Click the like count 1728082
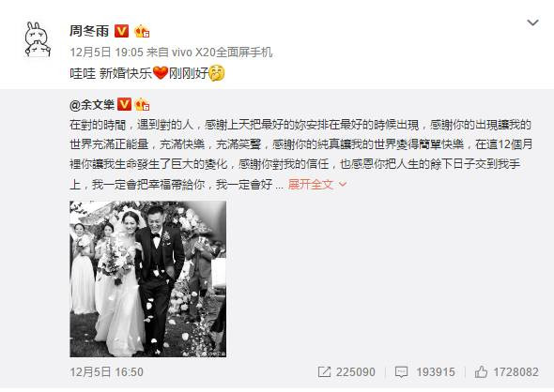Screen dimensions: 554x392 coord(516,372)
